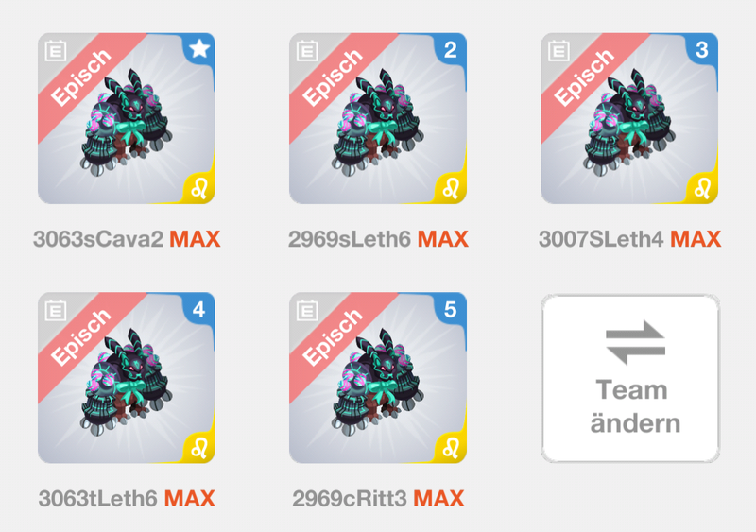Click the number 4 badge on 3063tLeth6
756x532 pixels.
199,309
